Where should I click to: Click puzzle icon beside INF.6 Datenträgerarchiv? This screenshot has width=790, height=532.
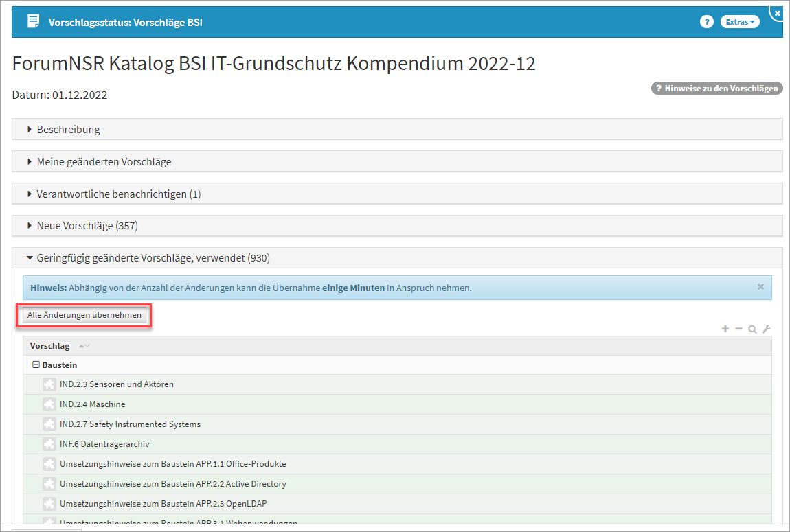49,444
